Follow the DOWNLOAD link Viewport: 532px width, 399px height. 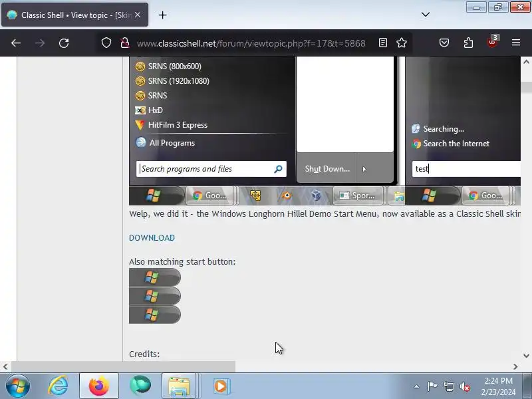coord(152,238)
